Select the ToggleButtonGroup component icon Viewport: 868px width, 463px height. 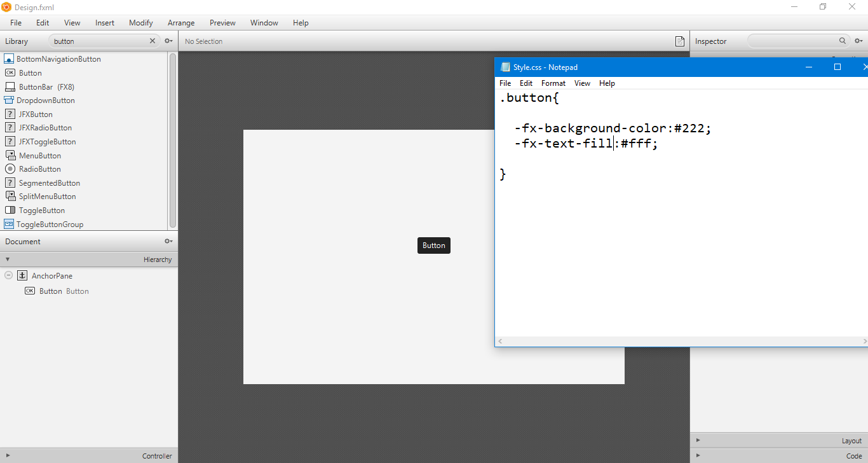coord(10,224)
